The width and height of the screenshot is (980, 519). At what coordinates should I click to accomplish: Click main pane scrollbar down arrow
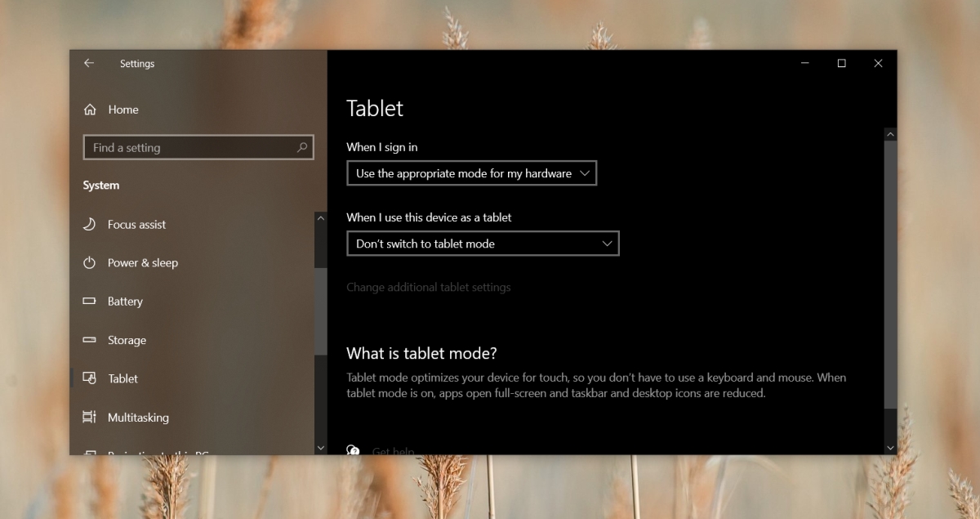(x=890, y=448)
